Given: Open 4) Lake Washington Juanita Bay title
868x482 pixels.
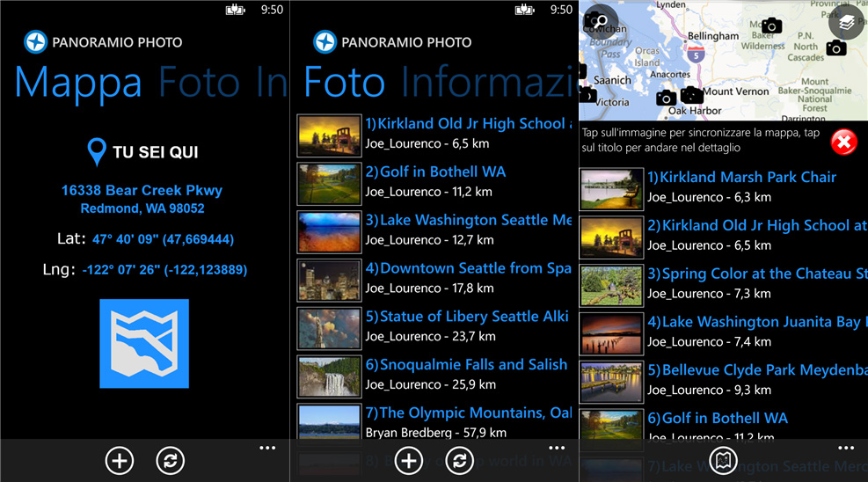Looking at the screenshot, I should pos(757,322).
